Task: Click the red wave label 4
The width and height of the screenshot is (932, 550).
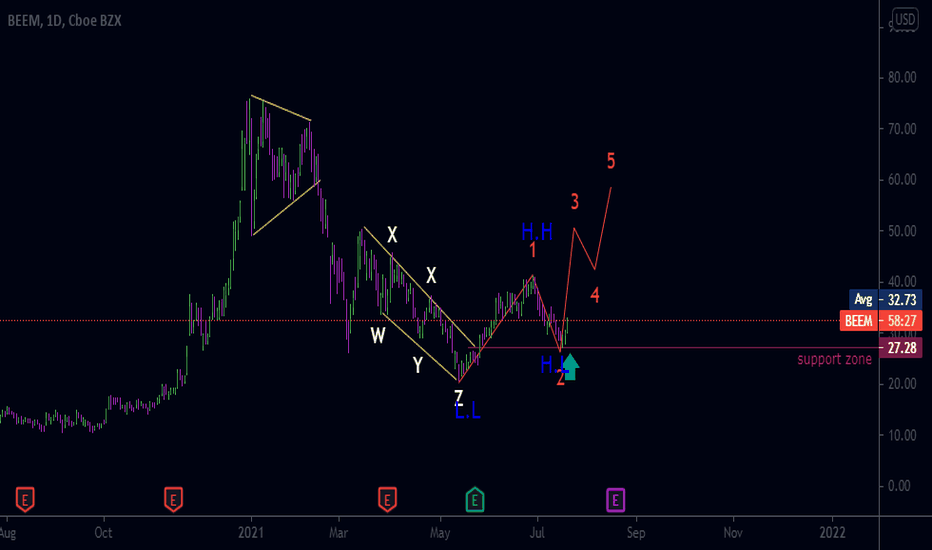Action: pyautogui.click(x=595, y=294)
